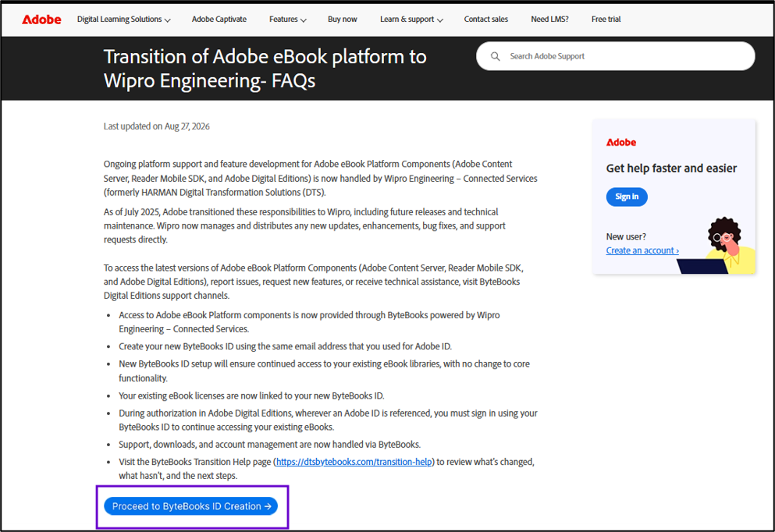Image resolution: width=775 pixels, height=532 pixels.
Task: Follow the Create an account link
Action: 642,250
